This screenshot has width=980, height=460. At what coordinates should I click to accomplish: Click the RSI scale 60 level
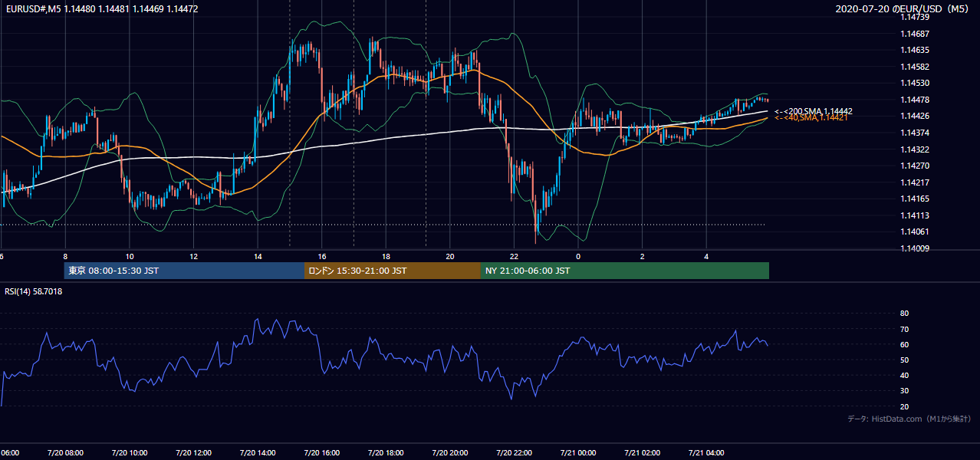(x=904, y=344)
